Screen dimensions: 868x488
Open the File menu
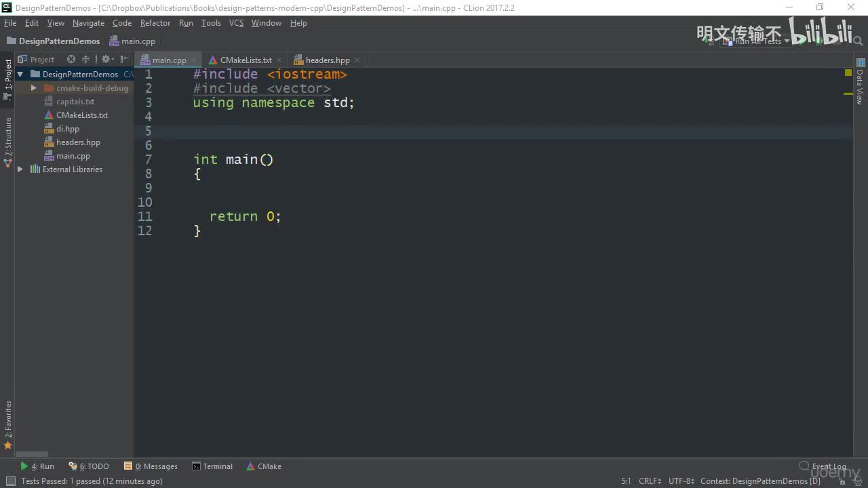(10, 23)
